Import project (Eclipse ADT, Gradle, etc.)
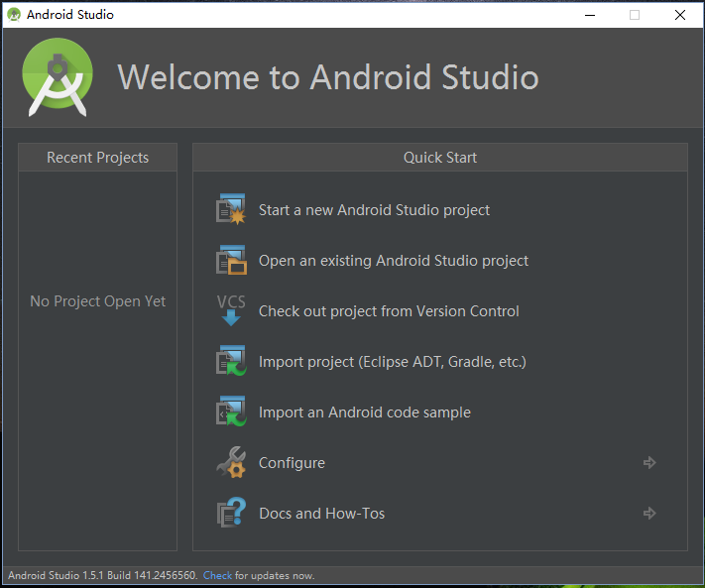The image size is (705, 588). [x=393, y=362]
